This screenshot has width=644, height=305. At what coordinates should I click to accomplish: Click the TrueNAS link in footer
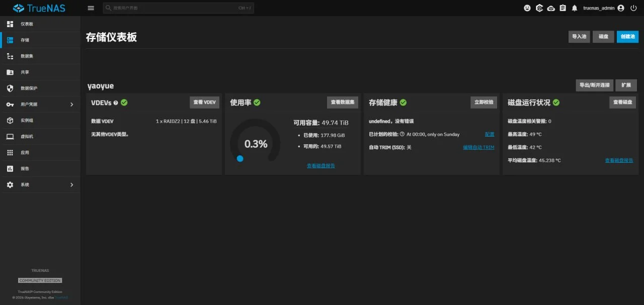pyautogui.click(x=61, y=297)
